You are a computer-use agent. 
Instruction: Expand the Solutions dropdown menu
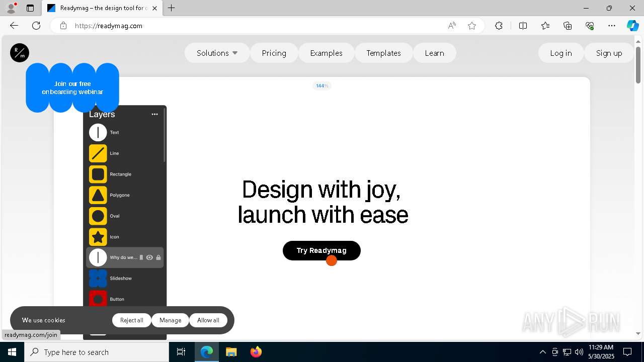point(217,53)
